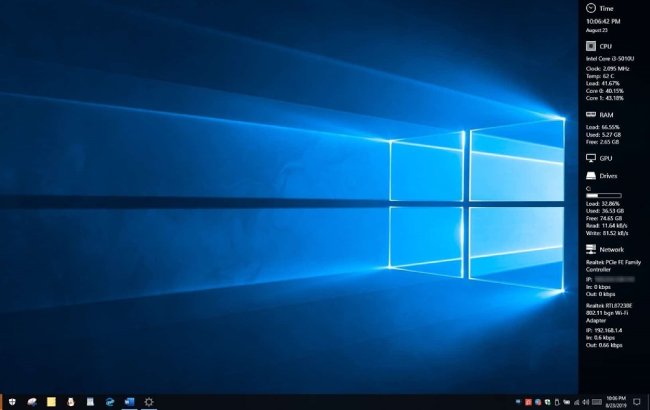Image resolution: width=650 pixels, height=410 pixels.
Task: Open the penguin icon in taskbar
Action: [70, 402]
